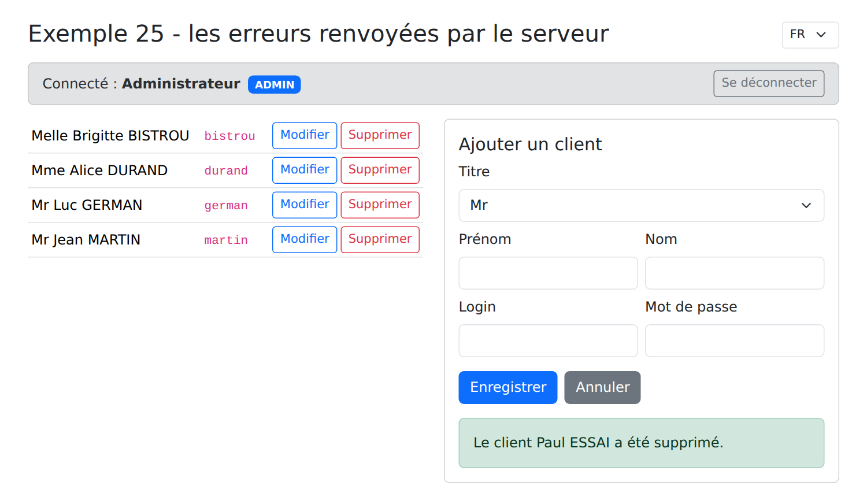Modify client Brigitte BISTROU
This screenshot has width=867, height=504.
[305, 135]
